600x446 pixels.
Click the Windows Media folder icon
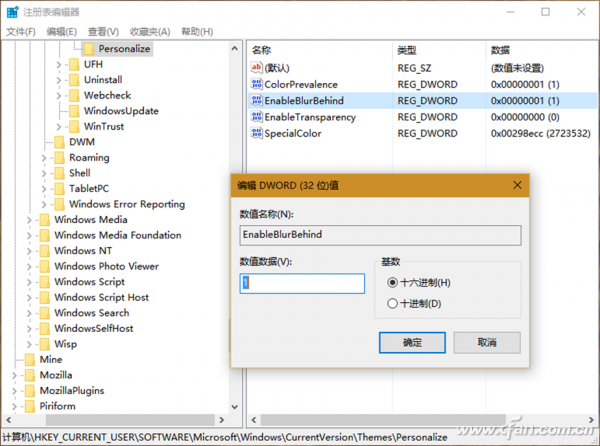45,220
